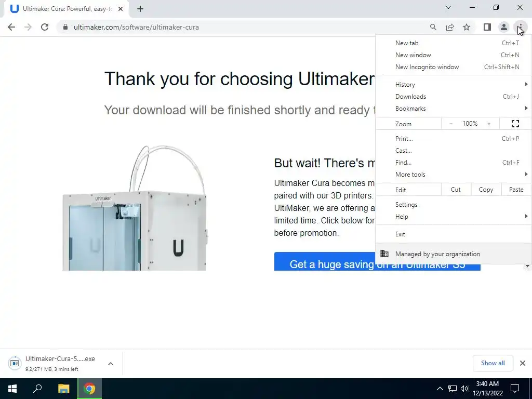Expand the History submenu
The height and width of the screenshot is (399, 532).
tap(453, 85)
